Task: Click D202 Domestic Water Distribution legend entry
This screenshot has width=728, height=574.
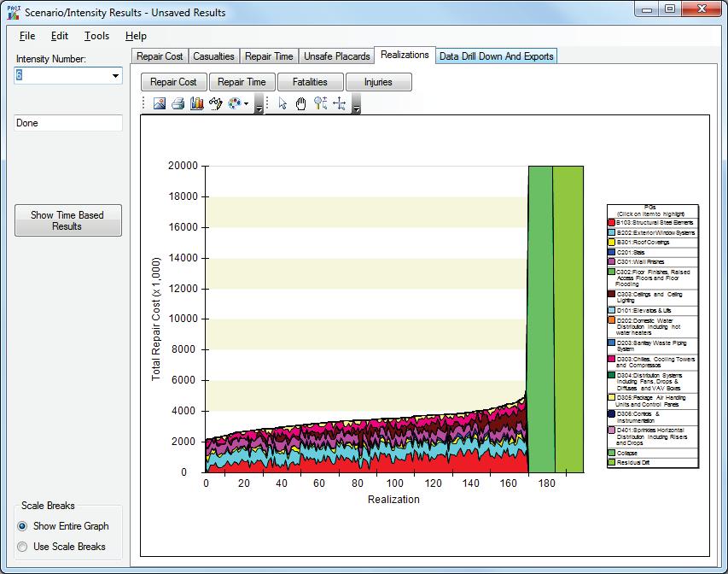Action: click(652, 326)
